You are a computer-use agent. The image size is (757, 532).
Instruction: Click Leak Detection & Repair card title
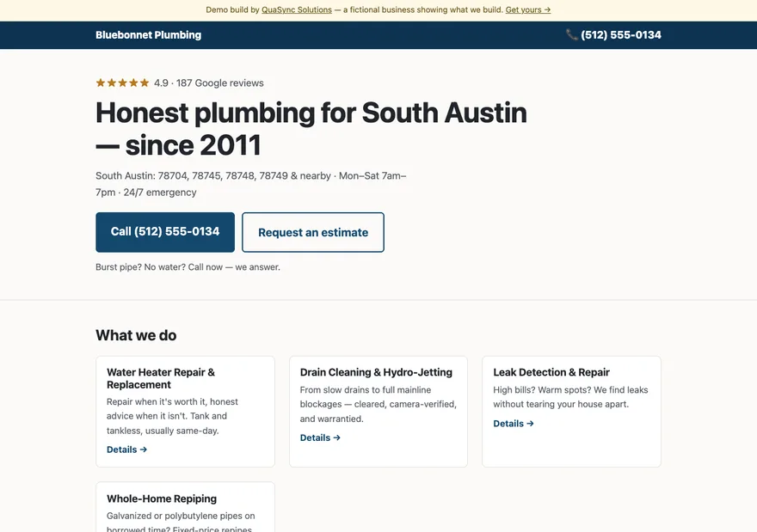551,372
